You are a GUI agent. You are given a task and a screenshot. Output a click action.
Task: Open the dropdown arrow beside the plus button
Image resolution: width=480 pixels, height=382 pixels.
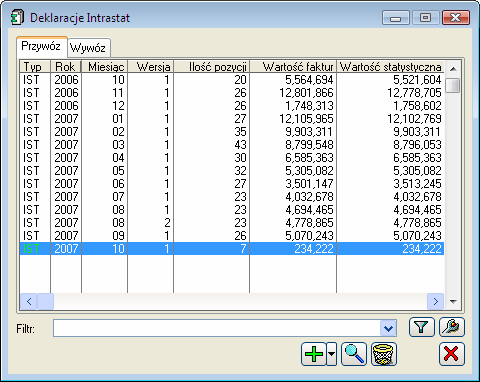coord(331,354)
